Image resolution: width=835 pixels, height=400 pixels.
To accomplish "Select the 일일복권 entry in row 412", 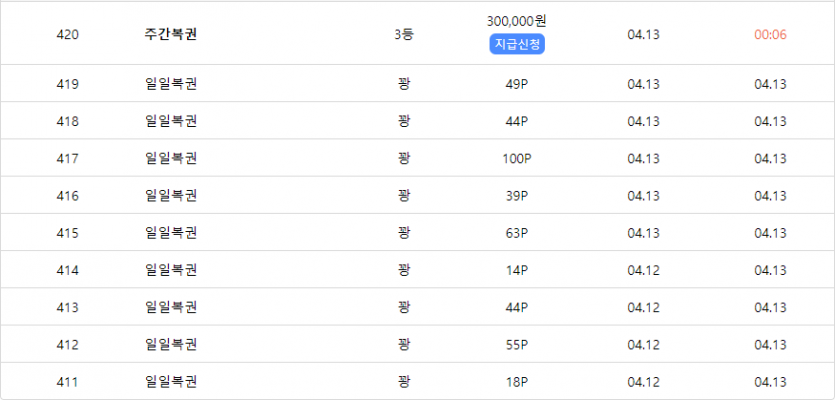I will click(170, 345).
